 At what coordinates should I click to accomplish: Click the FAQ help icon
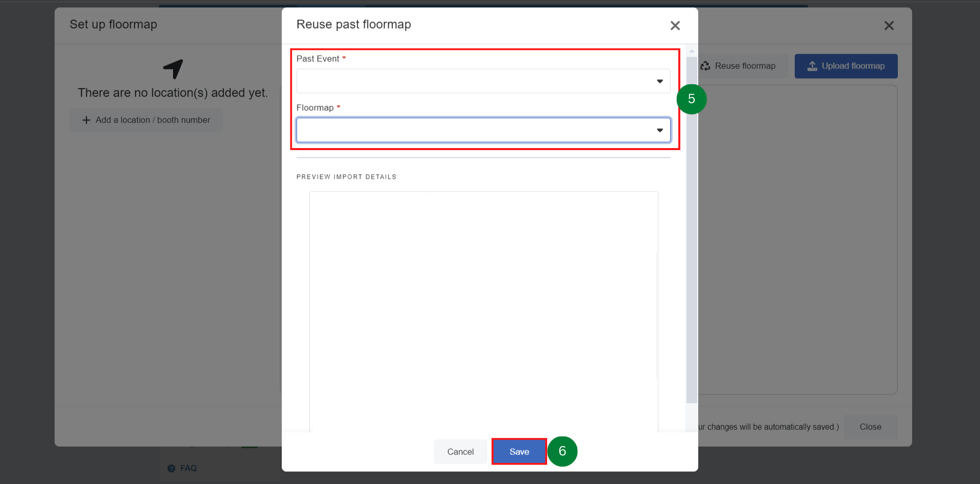[x=171, y=468]
